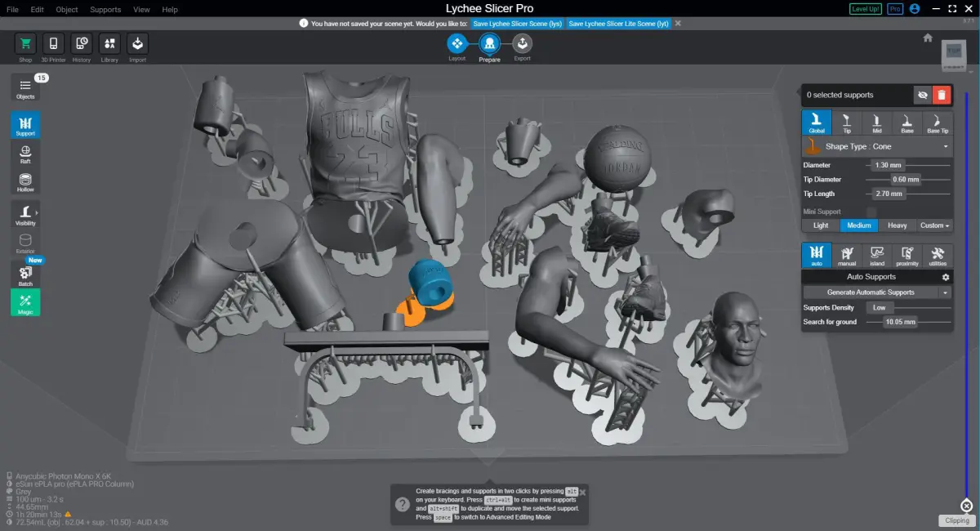The image size is (980, 531).
Task: Open the Edit menu
Action: point(37,10)
